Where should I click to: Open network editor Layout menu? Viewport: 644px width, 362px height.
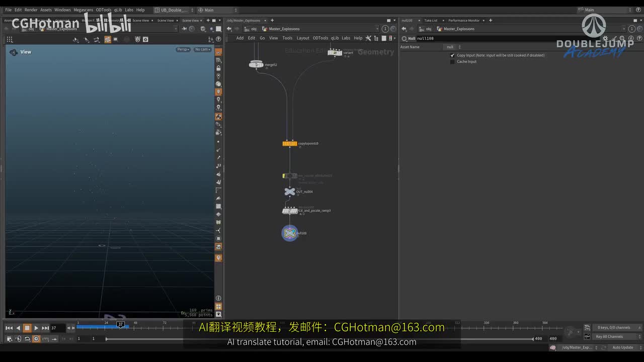tap(303, 38)
